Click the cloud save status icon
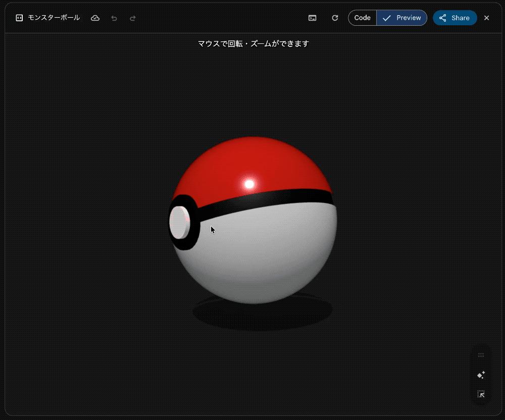 (95, 18)
